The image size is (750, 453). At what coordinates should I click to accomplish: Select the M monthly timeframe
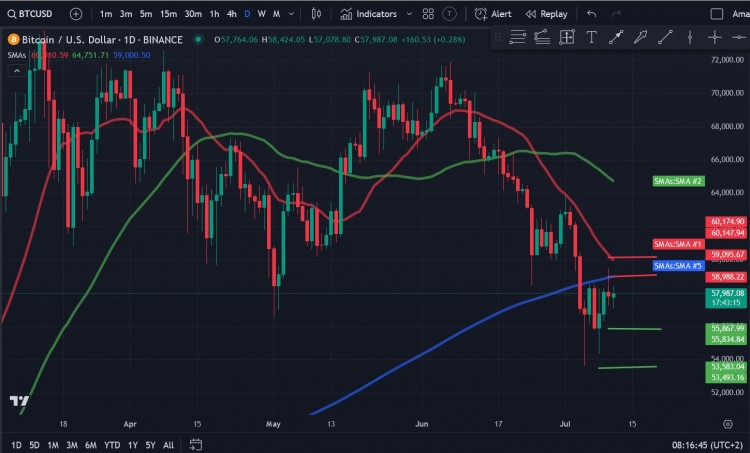point(276,14)
